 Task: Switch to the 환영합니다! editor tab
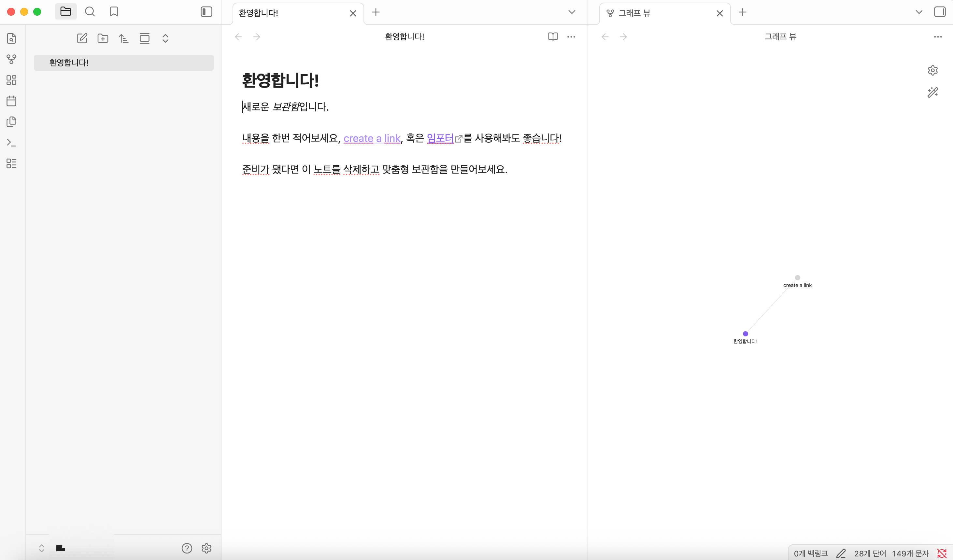298,13
